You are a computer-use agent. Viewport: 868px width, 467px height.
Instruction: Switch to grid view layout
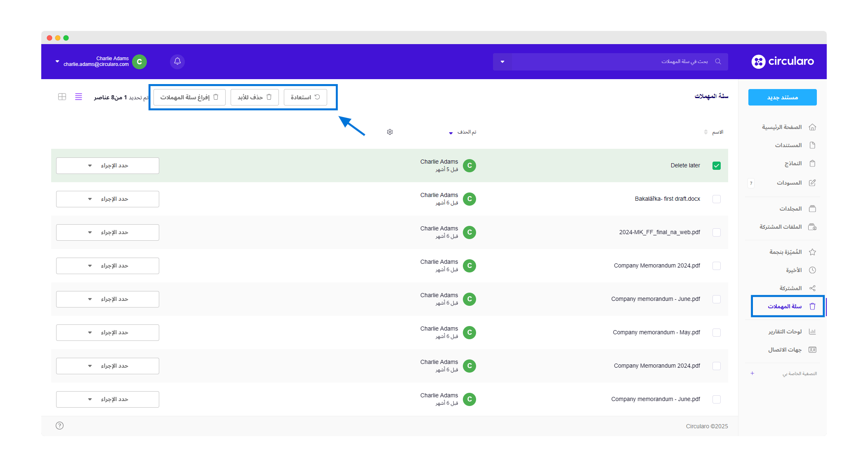coord(62,97)
